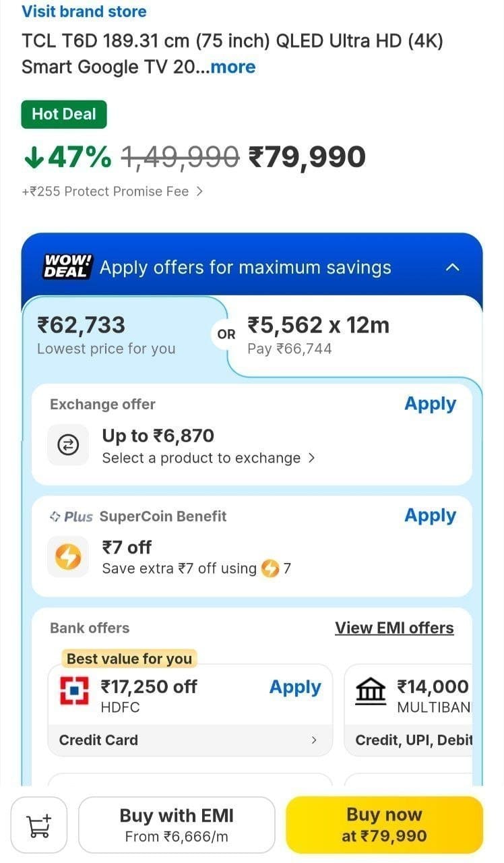This screenshot has height=863, width=504.
Task: Open Protect Promise Fee details arrow
Action: pos(199,191)
